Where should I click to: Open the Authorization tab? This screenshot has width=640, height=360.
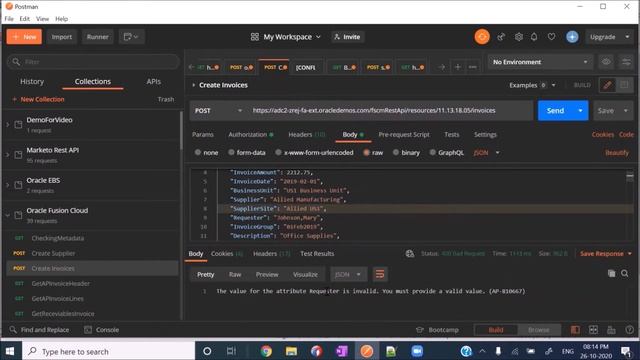click(x=251, y=134)
